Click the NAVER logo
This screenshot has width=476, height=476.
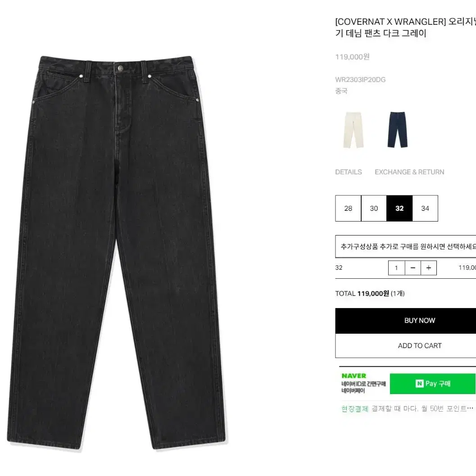[x=354, y=376]
